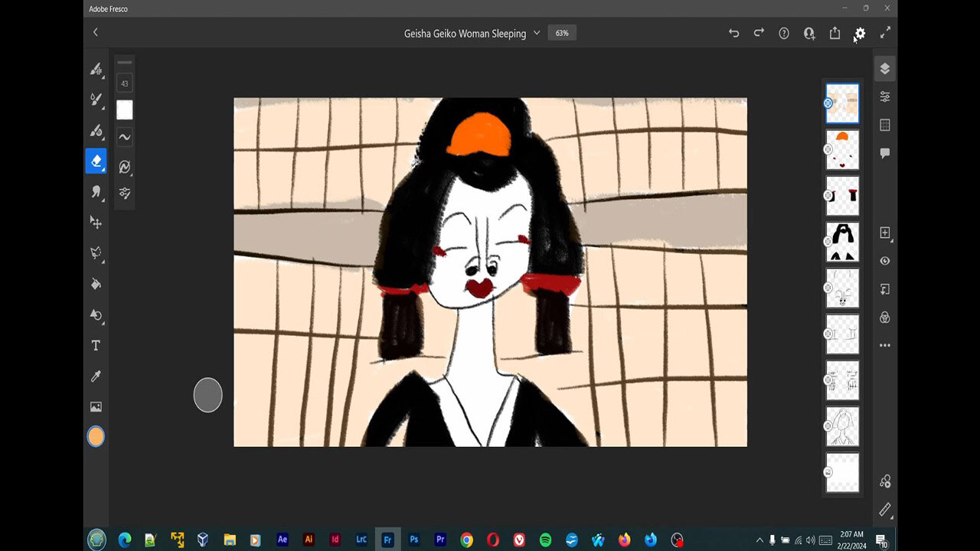Viewport: 980px width, 551px height.
Task: Open the Place Image tool
Action: tap(96, 406)
